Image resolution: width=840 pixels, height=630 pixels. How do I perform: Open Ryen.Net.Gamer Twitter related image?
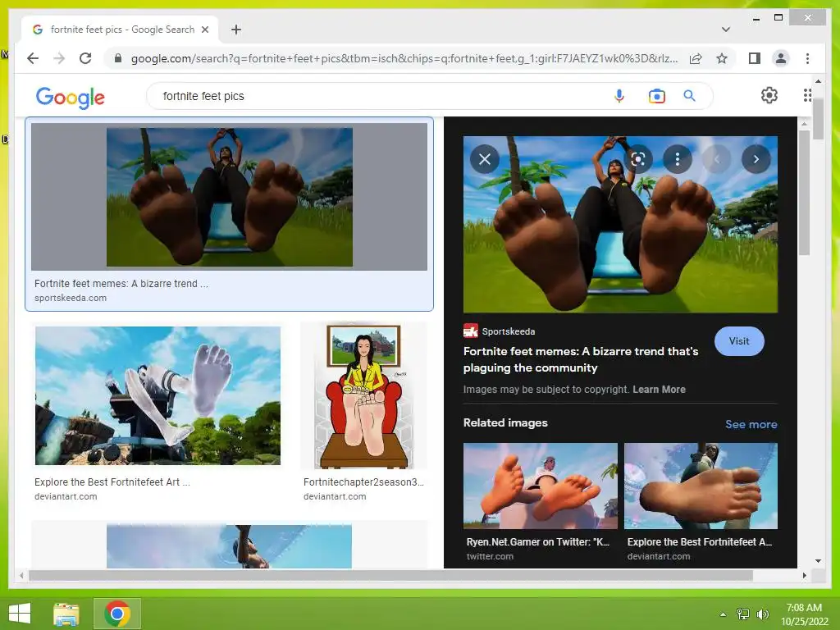pyautogui.click(x=540, y=486)
